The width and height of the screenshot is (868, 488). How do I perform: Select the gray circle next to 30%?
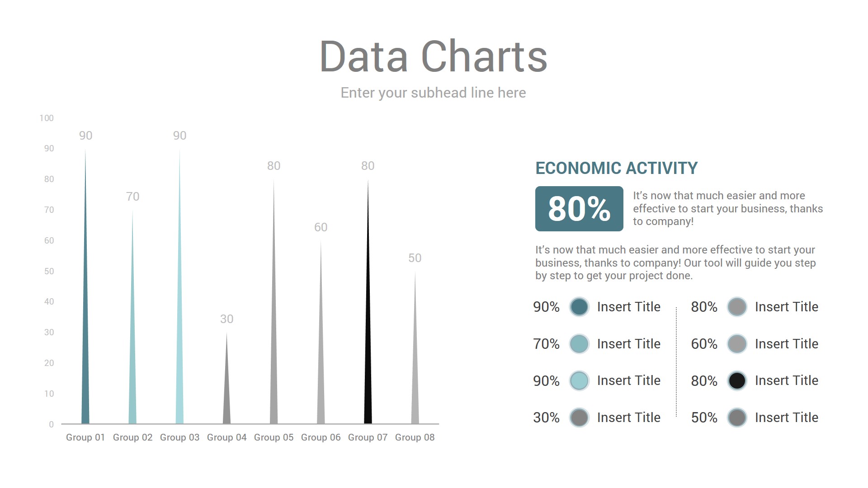[579, 418]
